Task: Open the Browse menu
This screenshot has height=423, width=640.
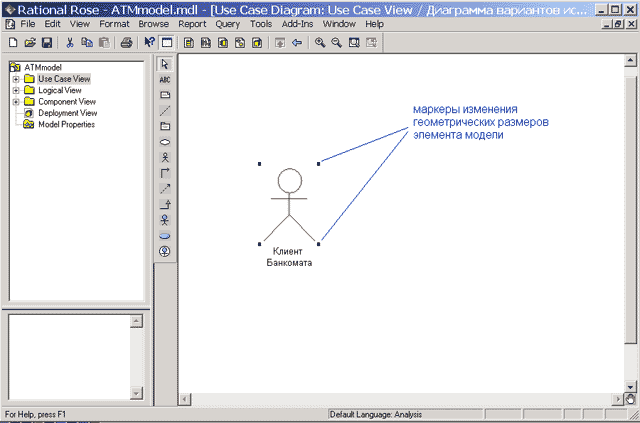Action: coord(153,23)
